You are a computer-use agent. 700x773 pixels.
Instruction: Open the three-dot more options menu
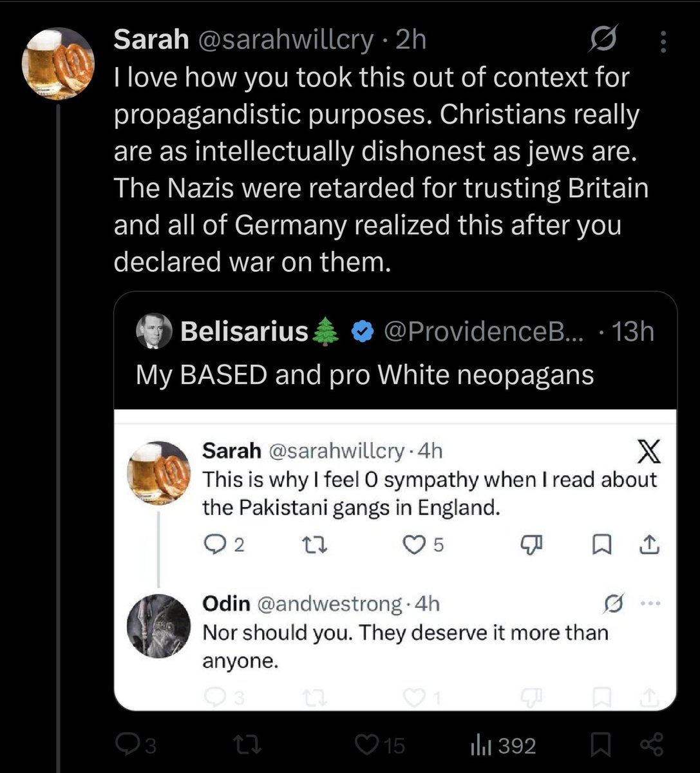pyautogui.click(x=663, y=42)
